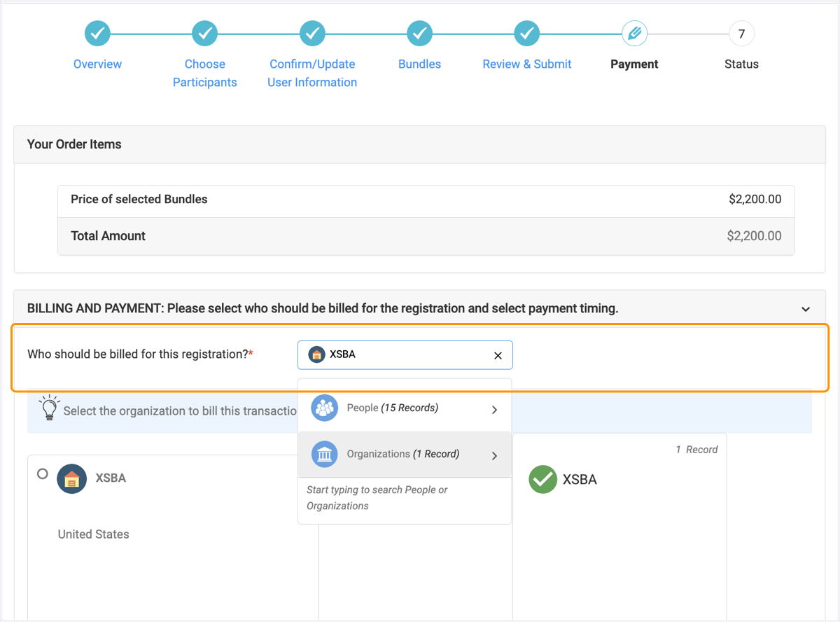Click the lightbulb hint icon
840x622 pixels.
(x=49, y=408)
